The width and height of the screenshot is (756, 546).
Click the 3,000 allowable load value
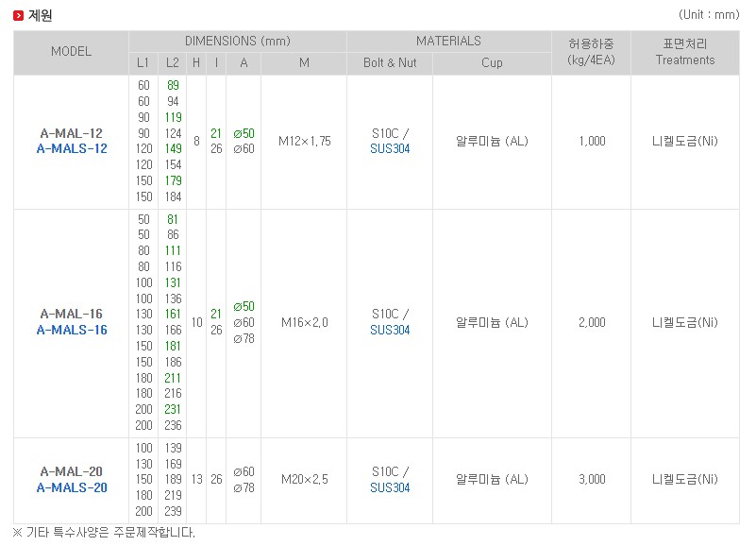[x=591, y=480]
